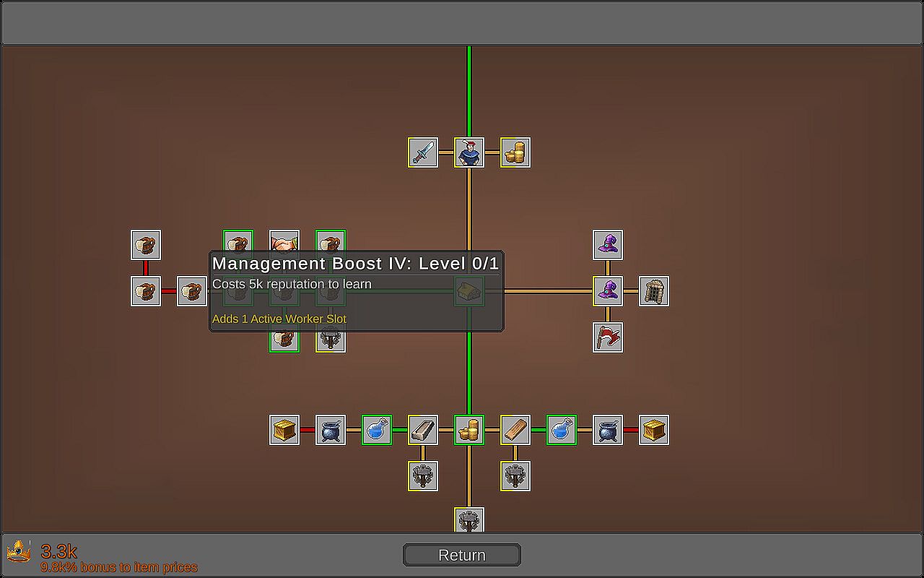
Task: Click the left cauldron node
Action: pos(331,430)
